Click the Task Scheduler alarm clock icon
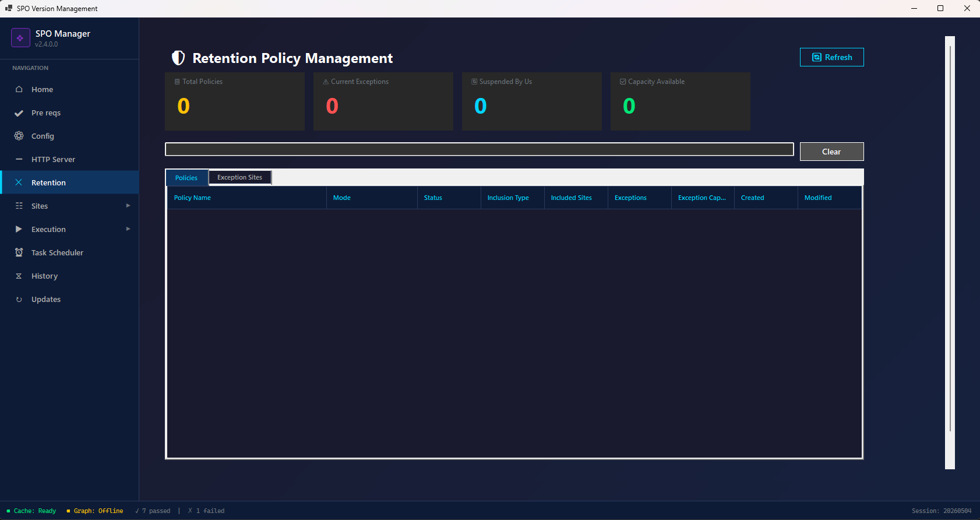 pos(19,252)
